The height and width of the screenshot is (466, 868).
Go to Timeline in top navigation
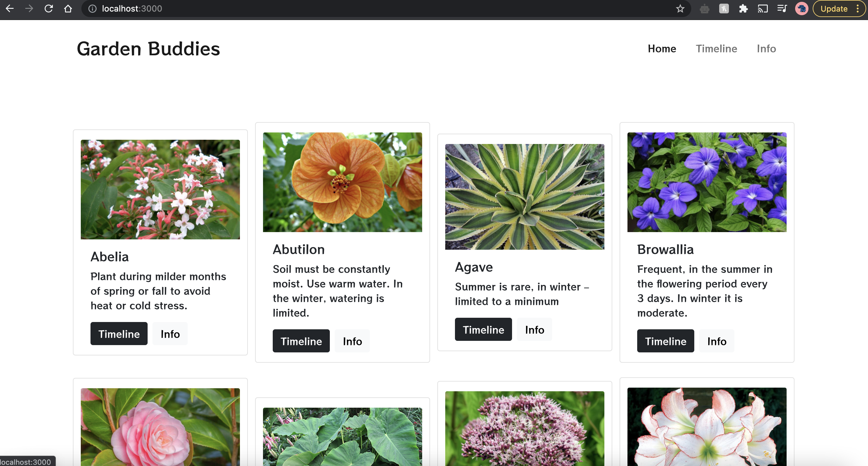(x=716, y=49)
